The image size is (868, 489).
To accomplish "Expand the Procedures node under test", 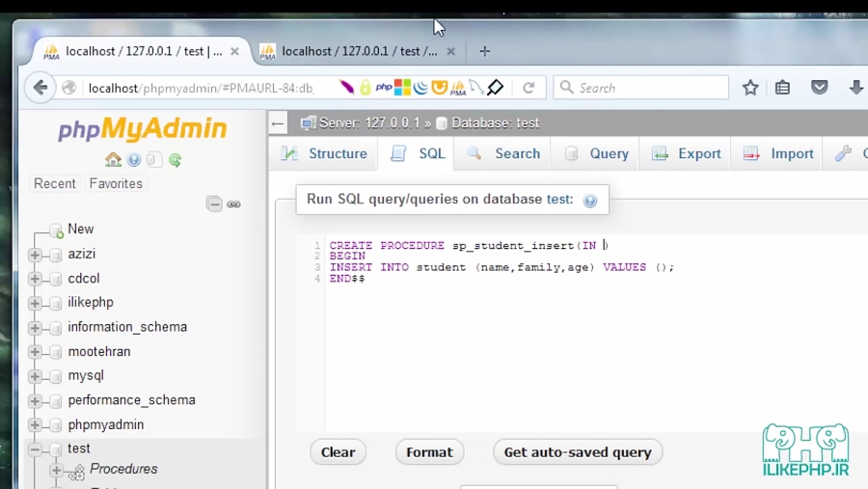I will pos(56,471).
